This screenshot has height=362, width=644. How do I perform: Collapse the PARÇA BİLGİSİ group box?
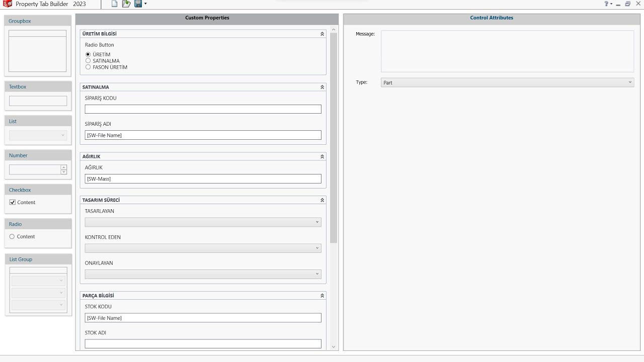pos(322,296)
